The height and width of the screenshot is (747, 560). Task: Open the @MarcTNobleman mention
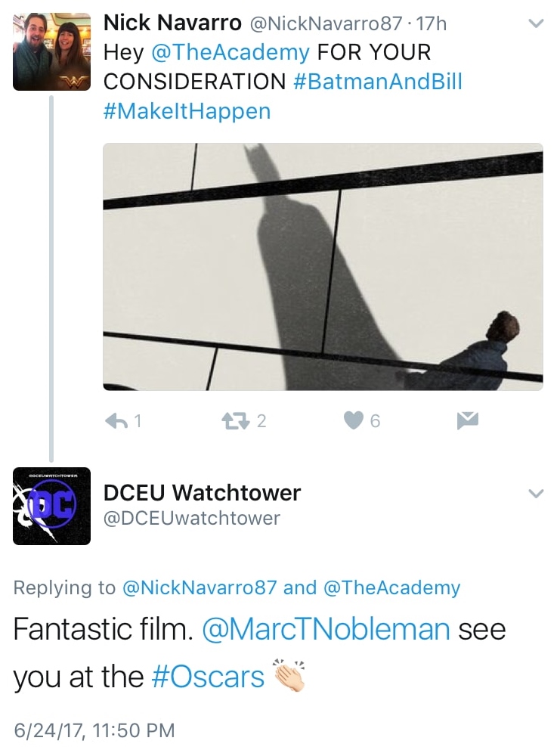(x=326, y=629)
